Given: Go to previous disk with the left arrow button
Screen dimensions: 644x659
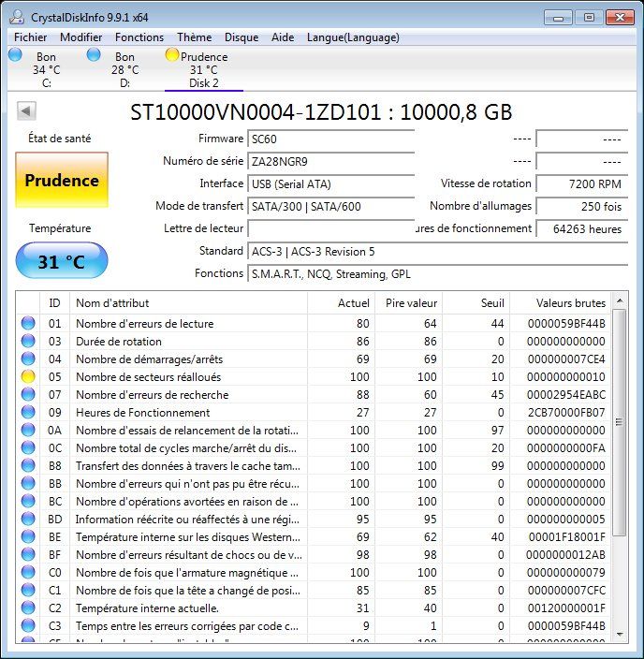Looking at the screenshot, I should (x=26, y=111).
